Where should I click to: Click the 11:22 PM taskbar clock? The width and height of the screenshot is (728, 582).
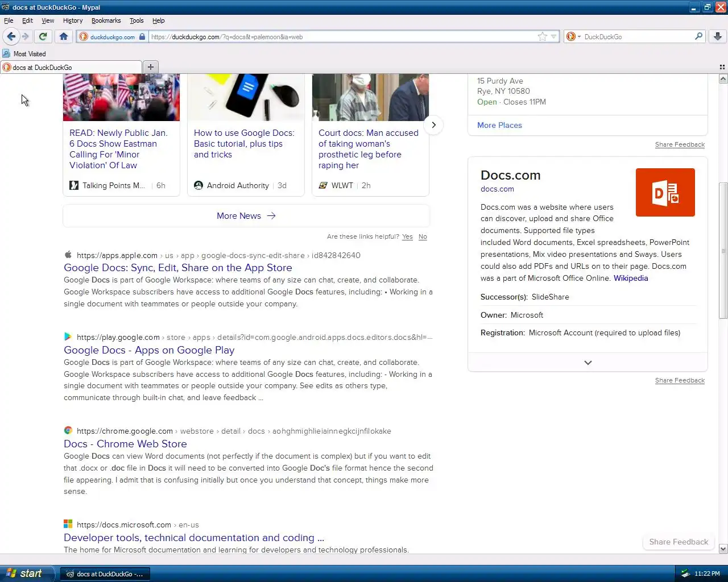[x=707, y=574]
